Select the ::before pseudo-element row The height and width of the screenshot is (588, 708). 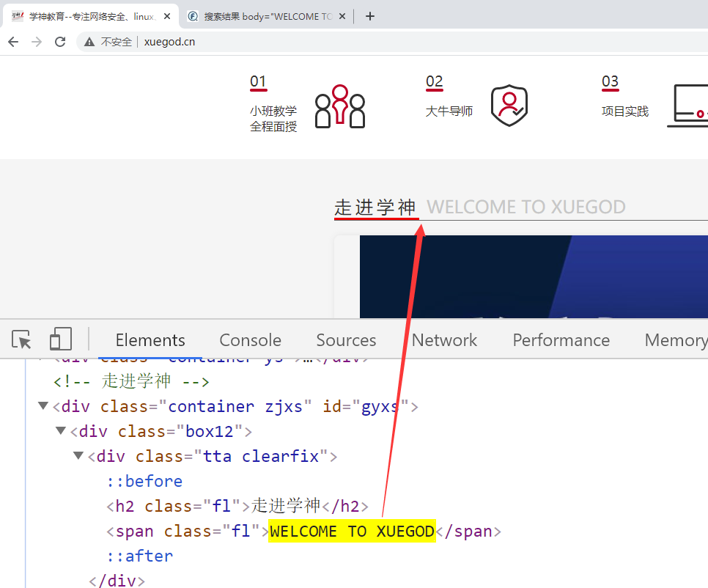coord(144,482)
